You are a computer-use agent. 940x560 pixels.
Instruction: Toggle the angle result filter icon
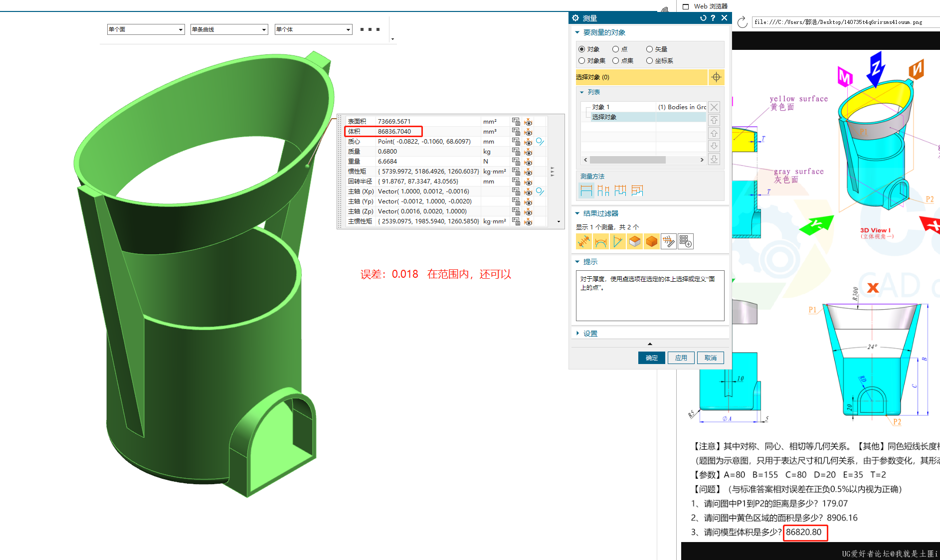pos(618,242)
